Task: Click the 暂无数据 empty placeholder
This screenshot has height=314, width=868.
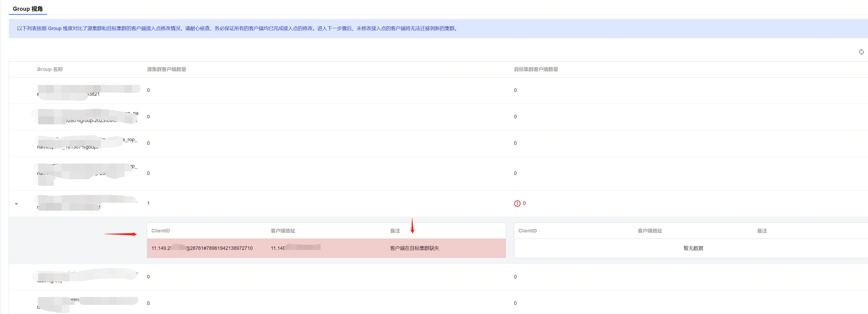Action: [x=693, y=248]
